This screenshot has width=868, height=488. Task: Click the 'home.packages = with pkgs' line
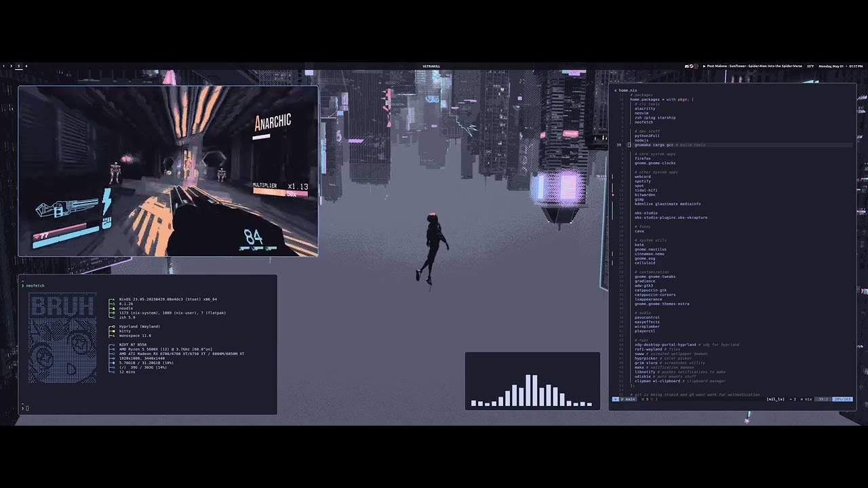click(661, 100)
